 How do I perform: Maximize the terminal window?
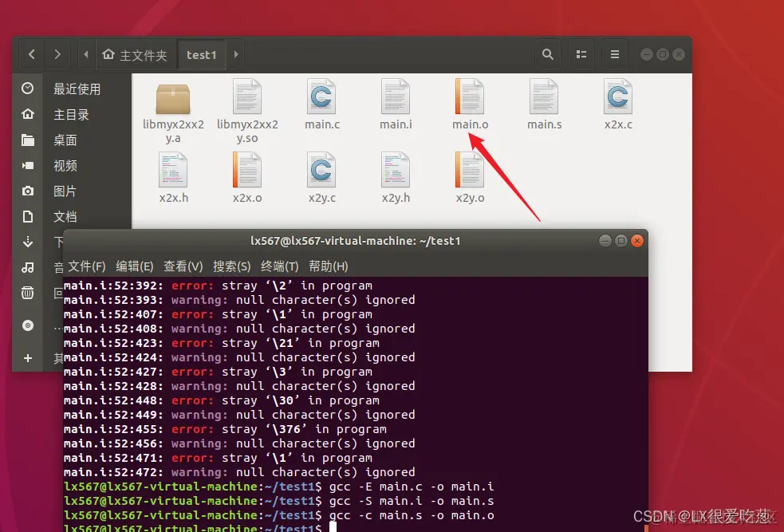621,241
